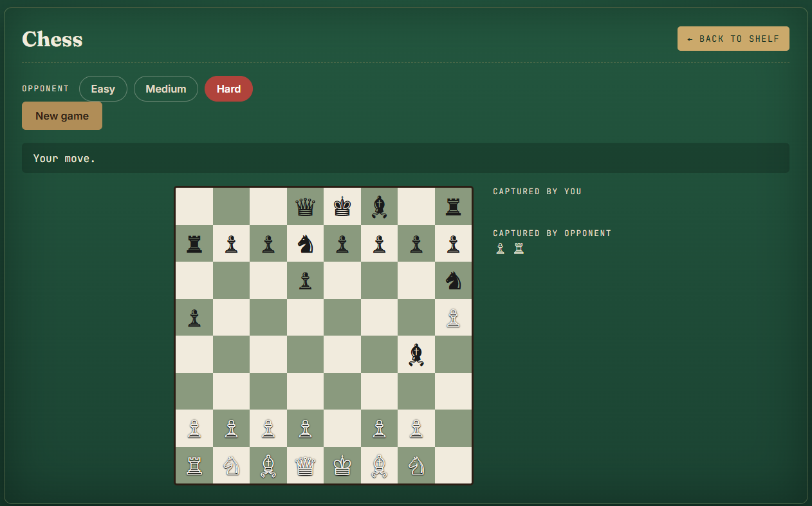Click the black pawn on g7

[416, 244]
